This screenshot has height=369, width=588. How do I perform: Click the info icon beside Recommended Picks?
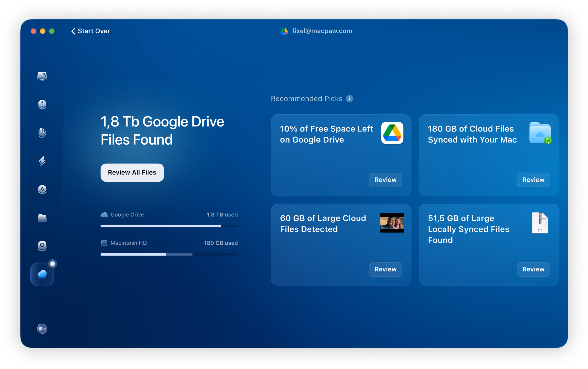349,99
